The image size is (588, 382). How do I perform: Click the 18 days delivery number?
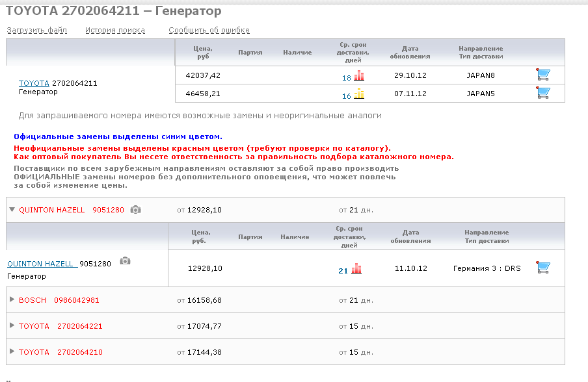coord(346,78)
